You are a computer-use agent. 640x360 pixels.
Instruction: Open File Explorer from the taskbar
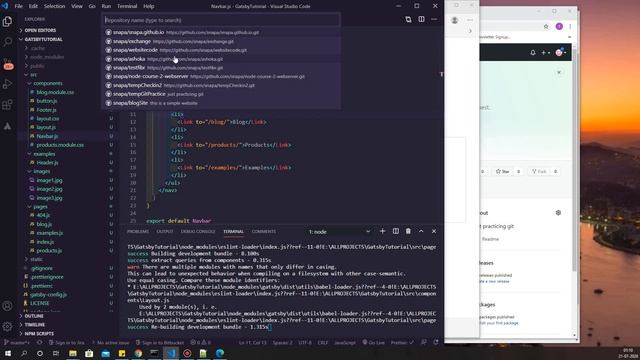click(73, 353)
